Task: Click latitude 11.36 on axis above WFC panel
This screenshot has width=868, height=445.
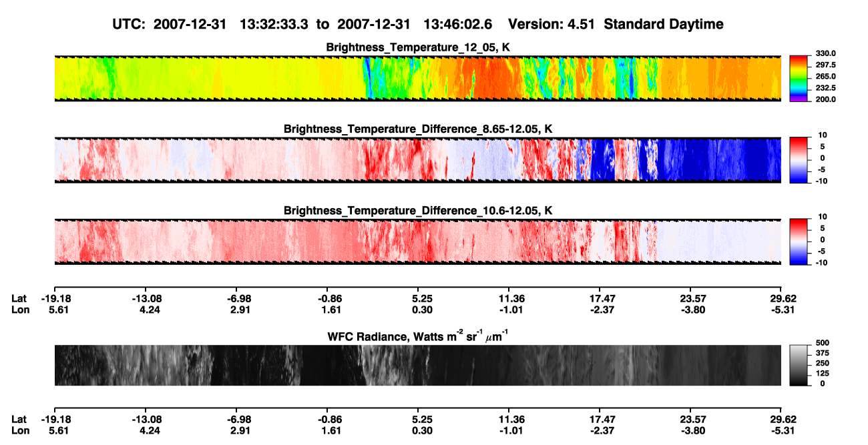Action: point(510,298)
